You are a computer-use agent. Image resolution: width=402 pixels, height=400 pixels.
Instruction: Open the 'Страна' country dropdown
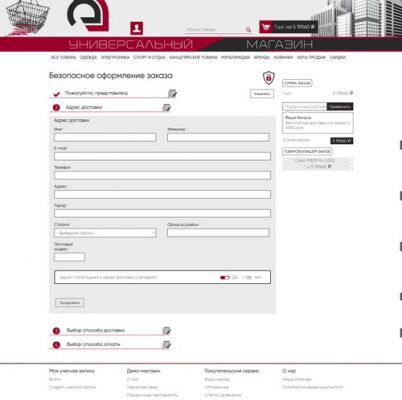[105, 233]
